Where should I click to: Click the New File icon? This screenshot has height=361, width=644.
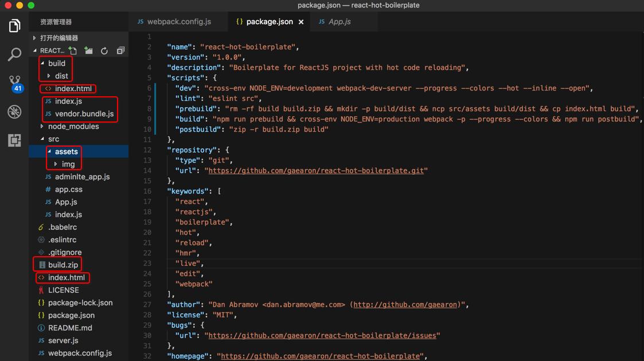pos(73,51)
